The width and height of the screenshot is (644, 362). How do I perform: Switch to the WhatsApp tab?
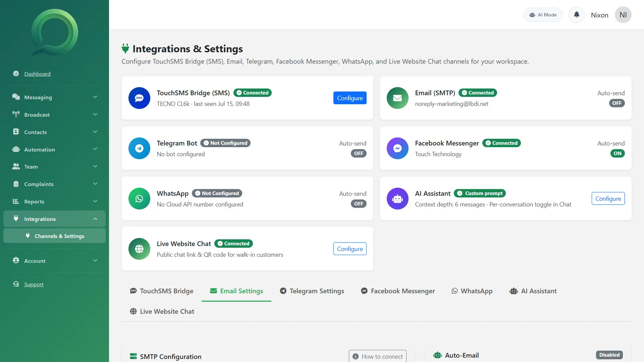pyautogui.click(x=472, y=291)
